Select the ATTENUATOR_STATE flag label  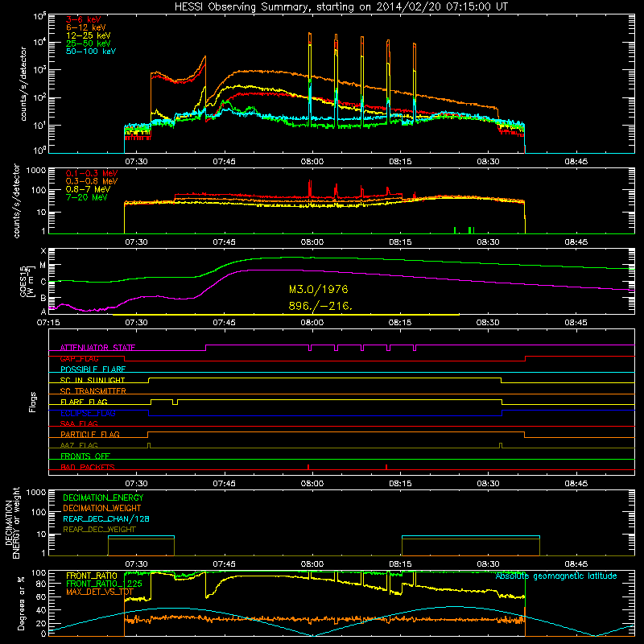pos(97,348)
